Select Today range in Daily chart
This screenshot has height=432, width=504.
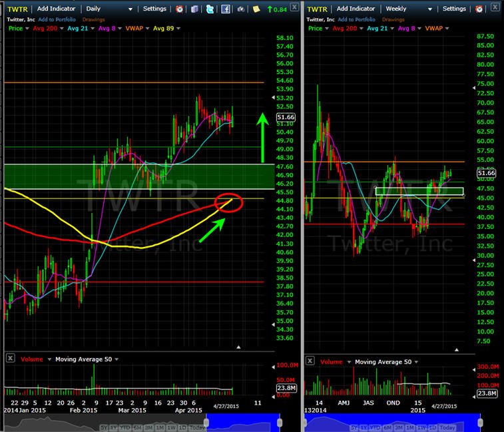point(197,428)
